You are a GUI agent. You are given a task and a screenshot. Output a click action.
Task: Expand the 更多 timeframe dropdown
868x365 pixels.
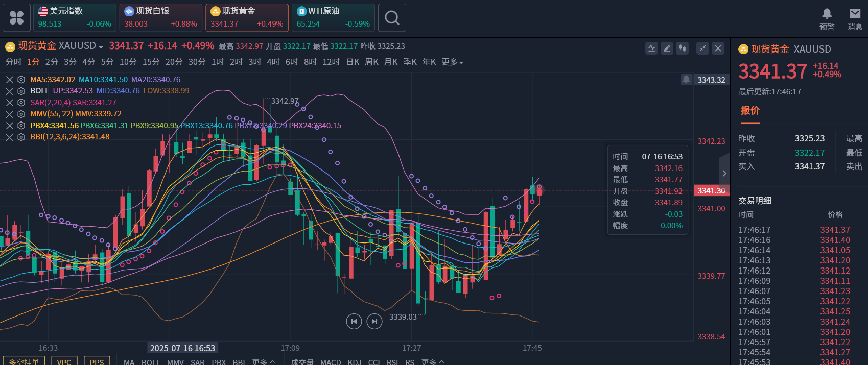pyautogui.click(x=452, y=62)
